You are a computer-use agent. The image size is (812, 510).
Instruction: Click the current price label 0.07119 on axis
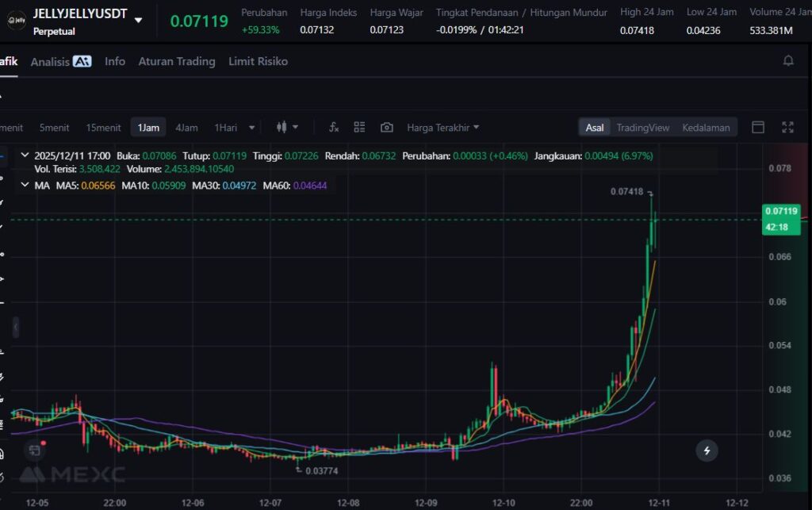click(x=780, y=211)
